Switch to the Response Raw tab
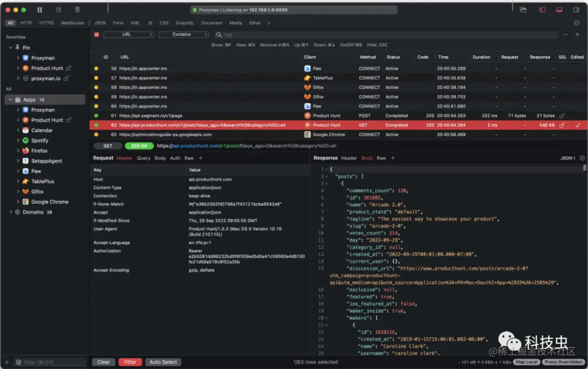 pos(381,159)
